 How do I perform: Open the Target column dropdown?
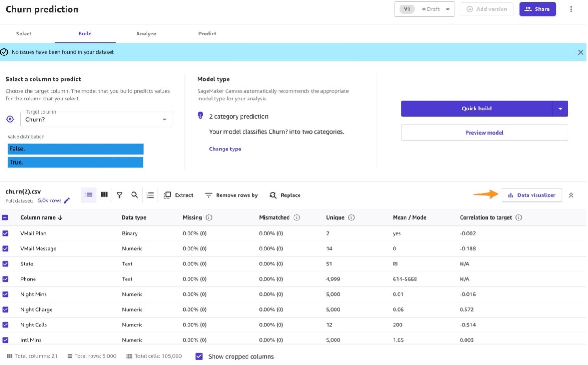point(96,120)
